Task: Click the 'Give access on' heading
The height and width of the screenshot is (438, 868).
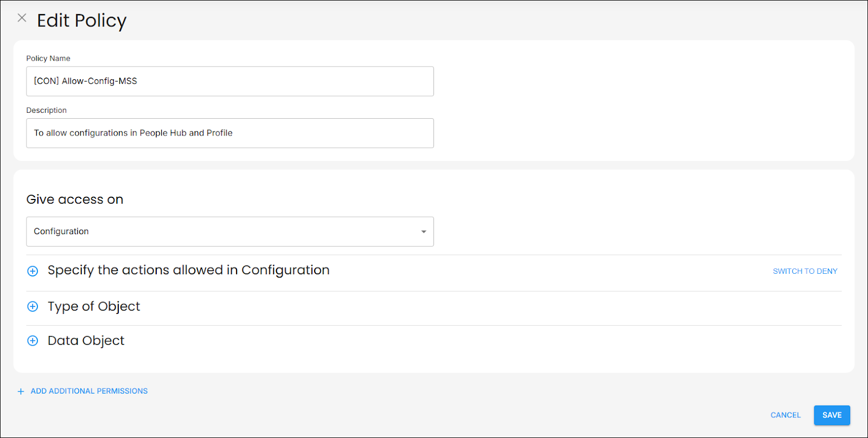Action: (75, 199)
